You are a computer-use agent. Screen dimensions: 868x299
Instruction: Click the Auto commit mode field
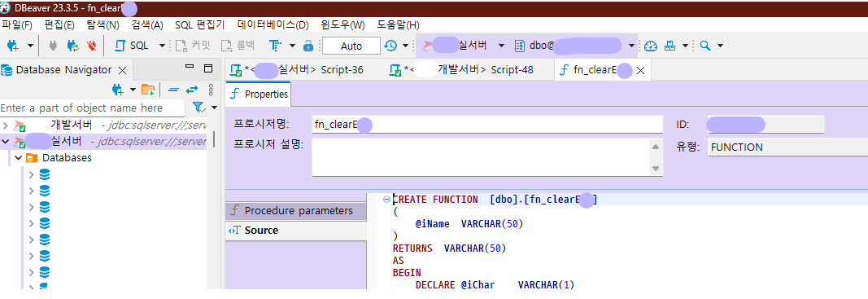coord(351,46)
